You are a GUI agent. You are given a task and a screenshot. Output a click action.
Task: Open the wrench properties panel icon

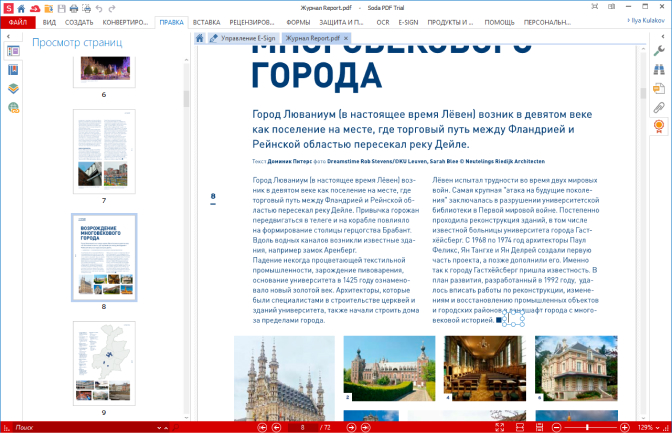(x=659, y=51)
